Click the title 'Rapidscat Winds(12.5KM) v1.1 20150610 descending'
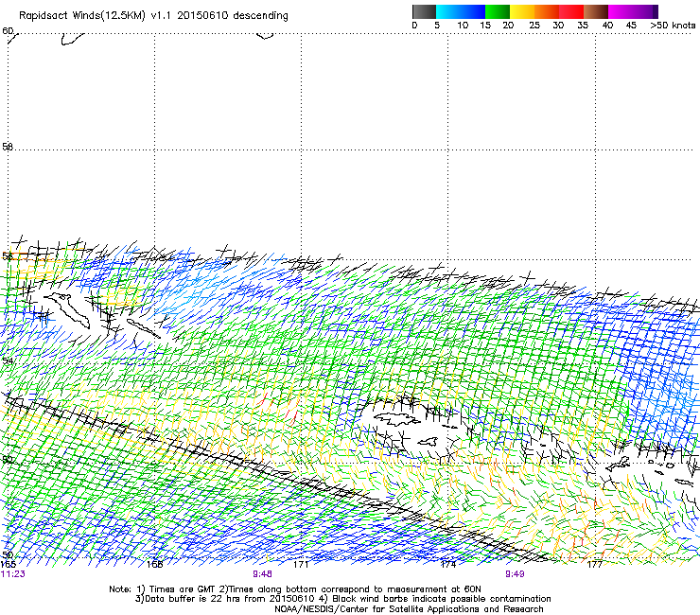 point(153,16)
